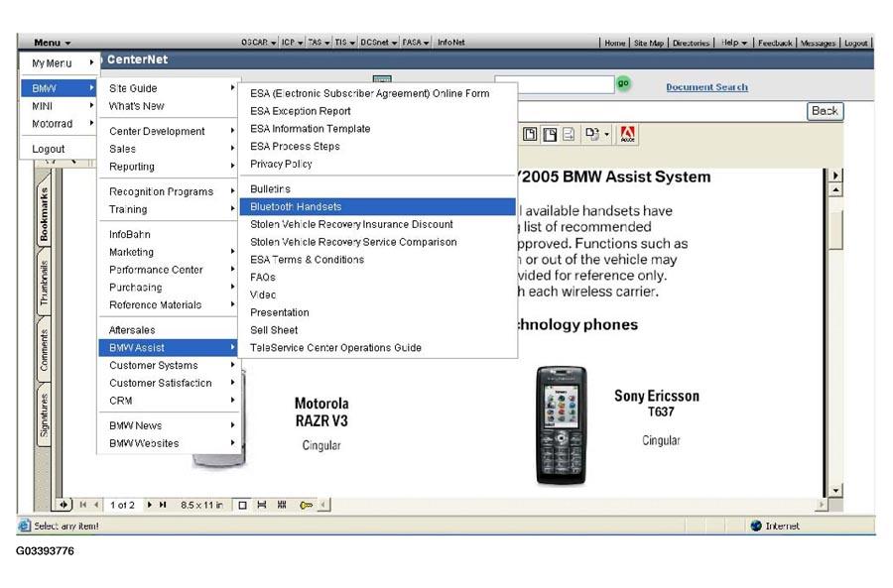This screenshot has height=588, width=893.
Task: Toggle the navigation pane arrows button
Action: (64, 505)
